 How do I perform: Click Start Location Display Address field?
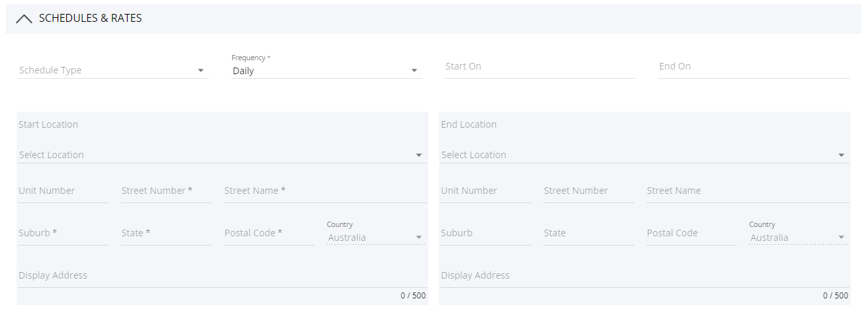tap(221, 275)
